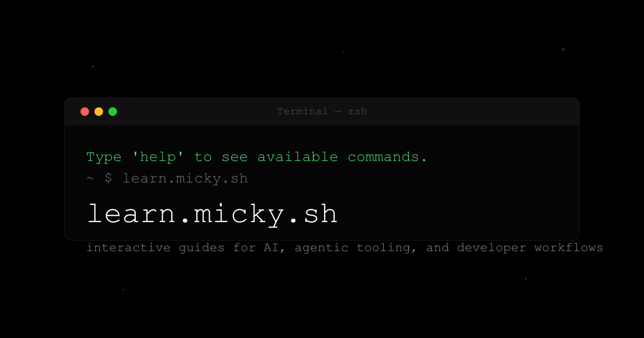Click the word 'available' in green text

[x=298, y=157]
